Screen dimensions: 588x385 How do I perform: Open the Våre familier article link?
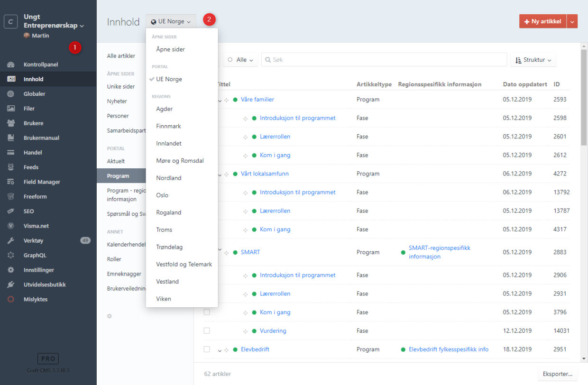pyautogui.click(x=257, y=100)
